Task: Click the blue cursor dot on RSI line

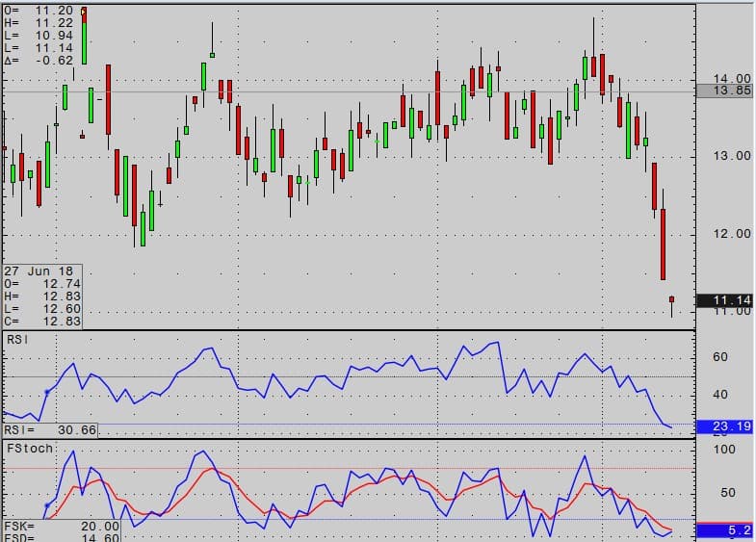Action: [x=47, y=393]
